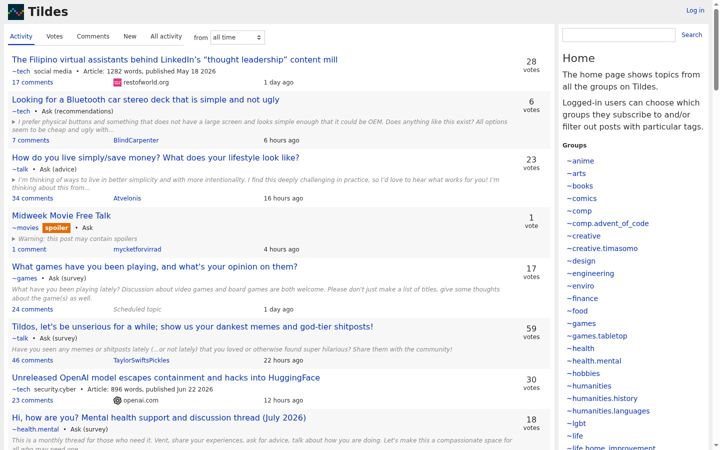Open the ~arts group in sidebar
The width and height of the screenshot is (720, 450).
pos(576,174)
